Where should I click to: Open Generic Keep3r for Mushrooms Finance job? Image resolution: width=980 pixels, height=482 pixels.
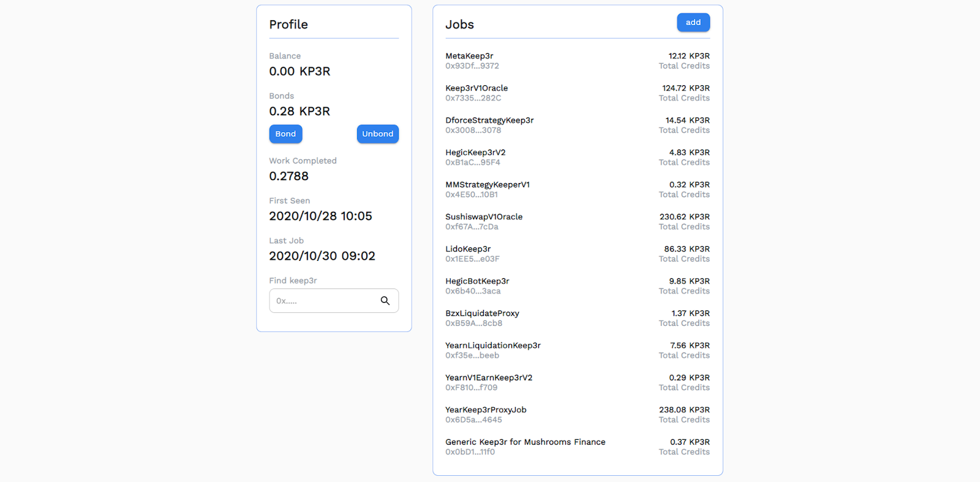[526, 442]
